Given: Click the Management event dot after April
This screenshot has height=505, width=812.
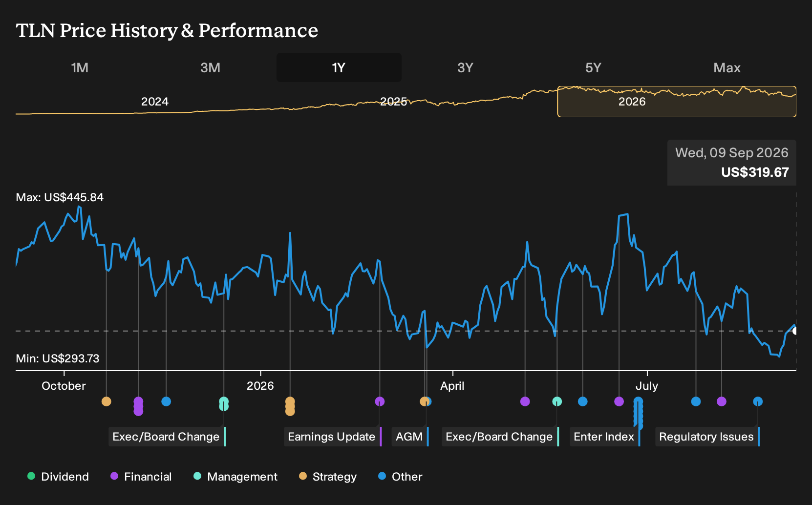Looking at the screenshot, I should tap(557, 401).
